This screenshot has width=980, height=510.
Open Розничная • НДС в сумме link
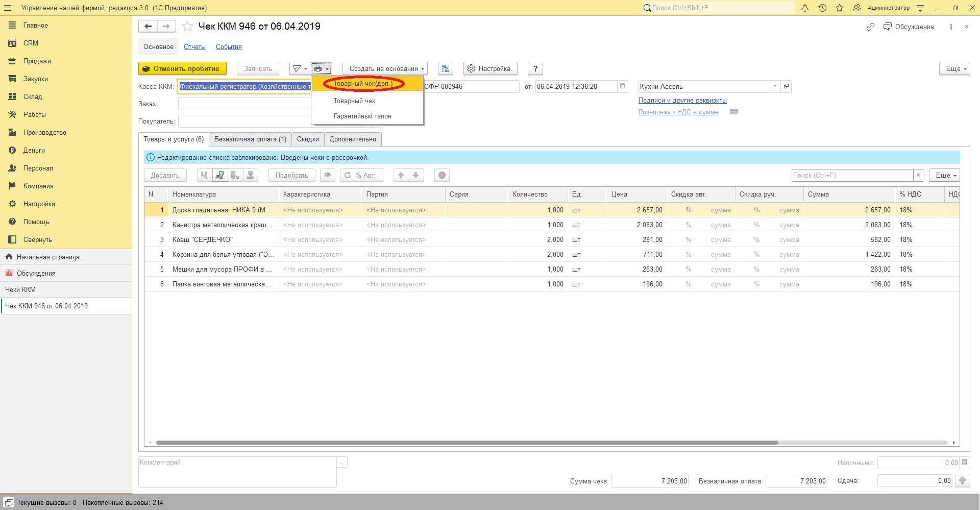point(678,112)
